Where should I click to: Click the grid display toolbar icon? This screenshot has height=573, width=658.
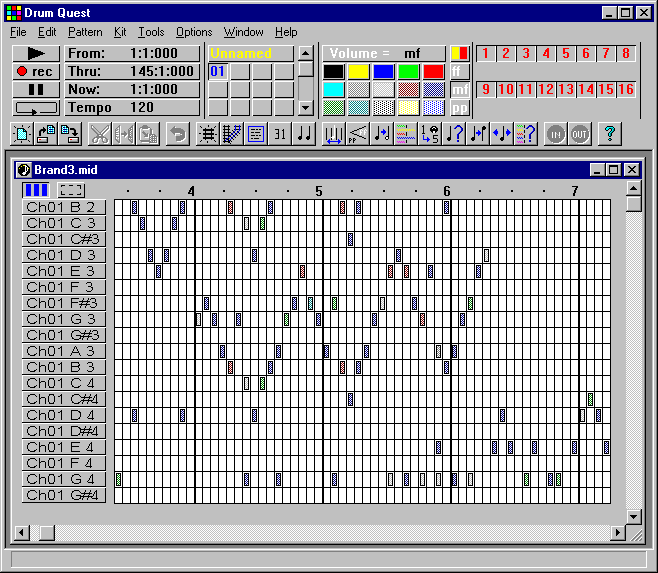[208, 133]
